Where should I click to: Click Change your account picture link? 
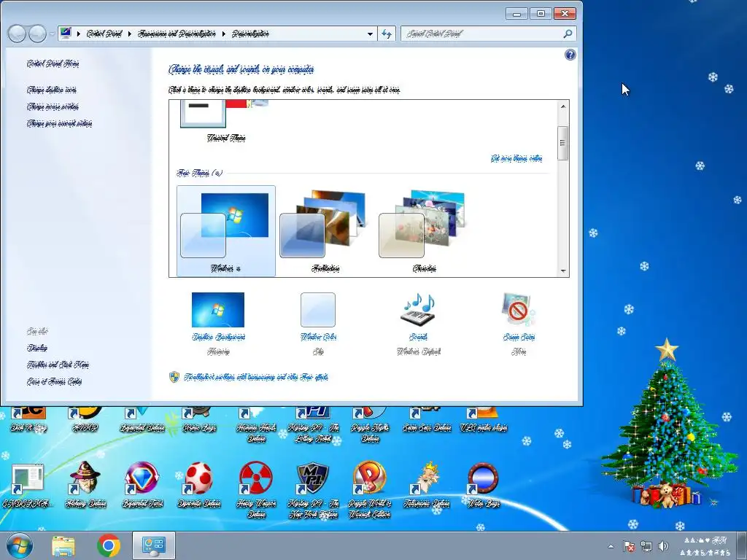click(x=60, y=124)
